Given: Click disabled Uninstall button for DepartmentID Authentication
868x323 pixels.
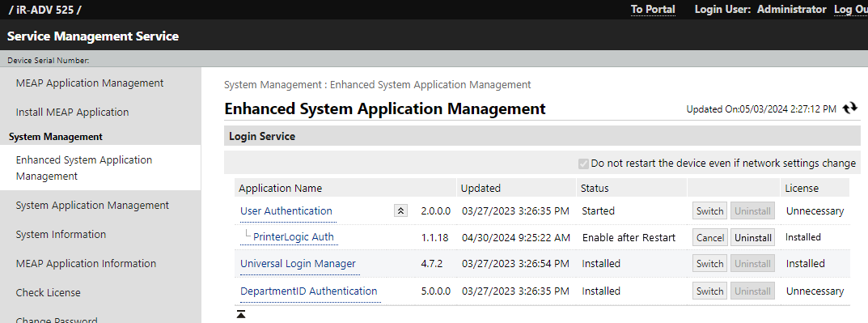Looking at the screenshot, I should pyautogui.click(x=753, y=291).
